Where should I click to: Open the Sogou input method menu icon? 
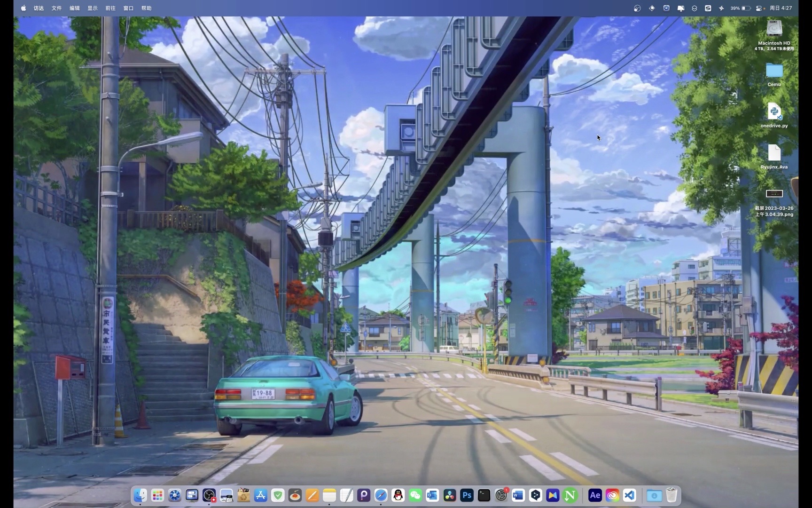point(708,8)
